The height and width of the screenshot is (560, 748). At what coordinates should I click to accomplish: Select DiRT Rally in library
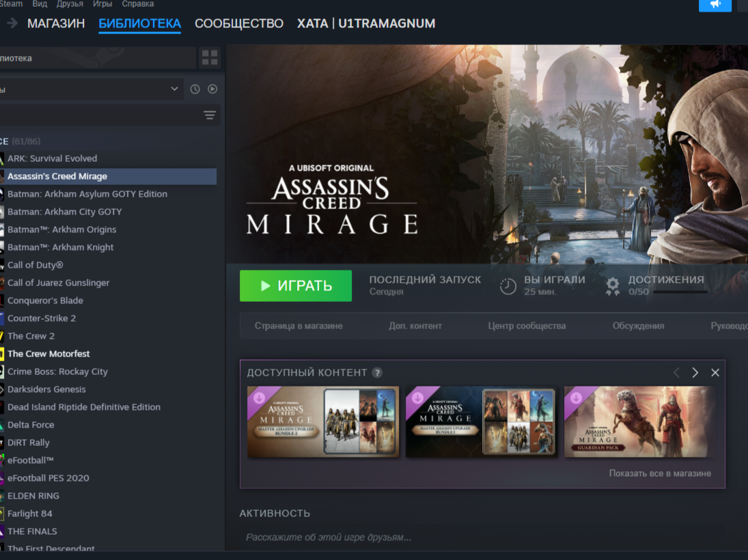click(109, 442)
